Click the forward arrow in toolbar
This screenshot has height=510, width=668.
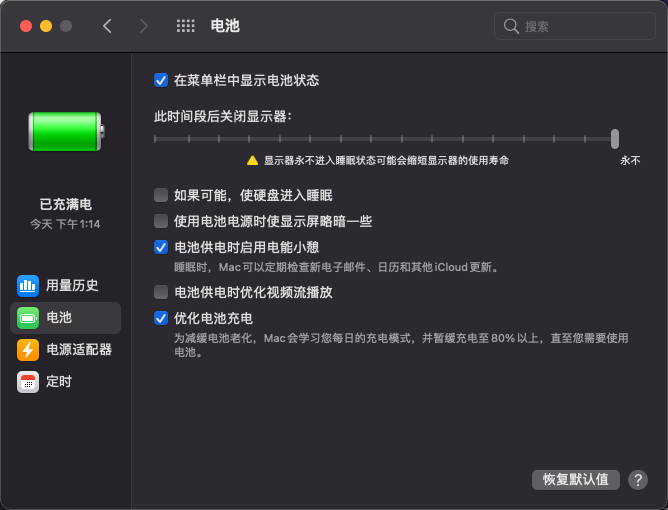point(144,26)
